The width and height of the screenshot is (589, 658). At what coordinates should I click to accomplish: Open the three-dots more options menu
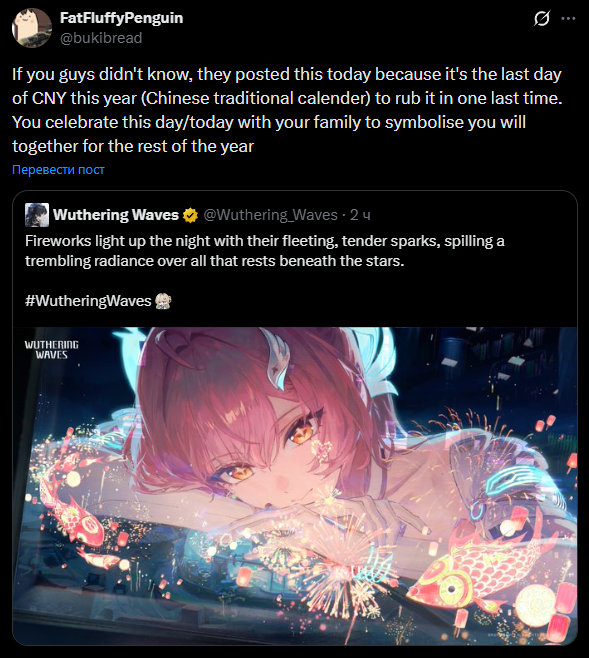coord(568,18)
